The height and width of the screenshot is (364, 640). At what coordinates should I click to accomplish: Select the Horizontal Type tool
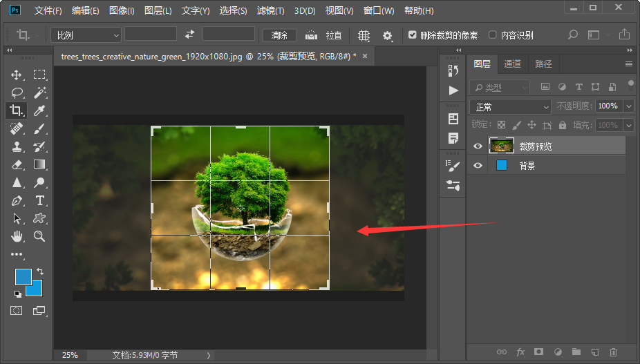pyautogui.click(x=40, y=200)
